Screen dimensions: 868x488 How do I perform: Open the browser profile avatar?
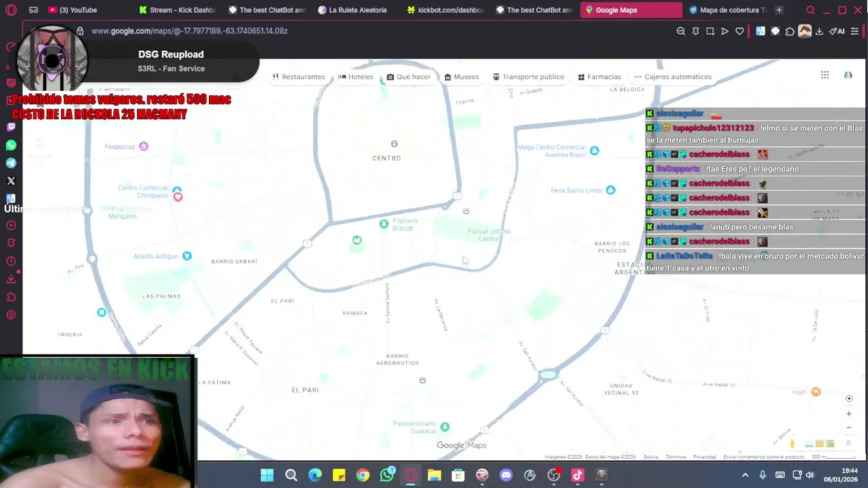804,31
